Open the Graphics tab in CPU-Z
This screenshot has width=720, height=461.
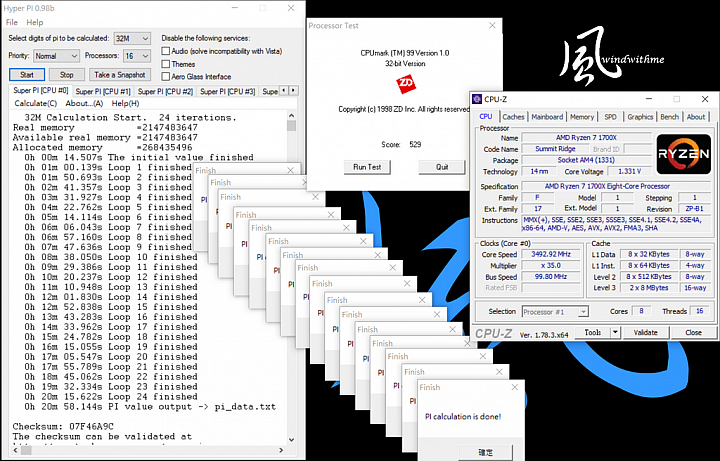(x=640, y=117)
